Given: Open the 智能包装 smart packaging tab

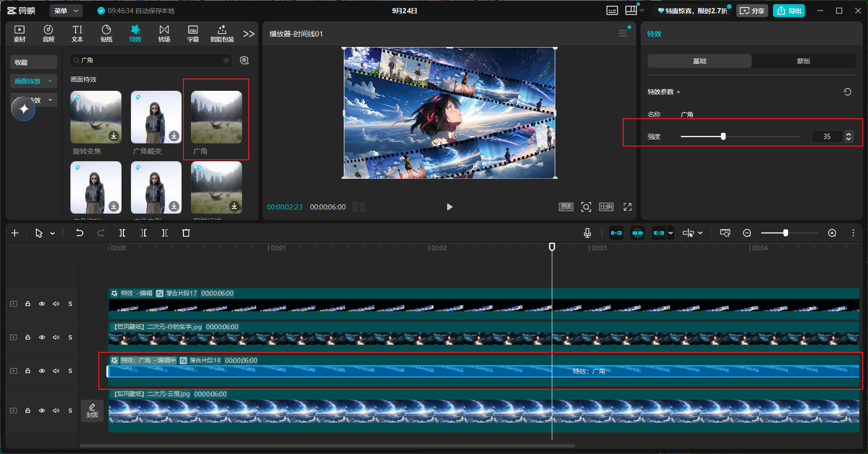Looking at the screenshot, I should (x=222, y=34).
